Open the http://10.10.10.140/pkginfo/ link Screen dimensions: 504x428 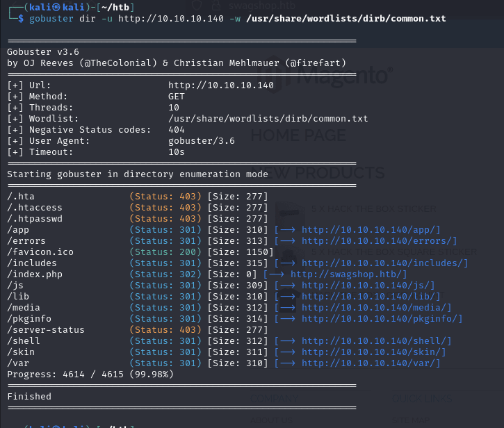click(x=382, y=319)
